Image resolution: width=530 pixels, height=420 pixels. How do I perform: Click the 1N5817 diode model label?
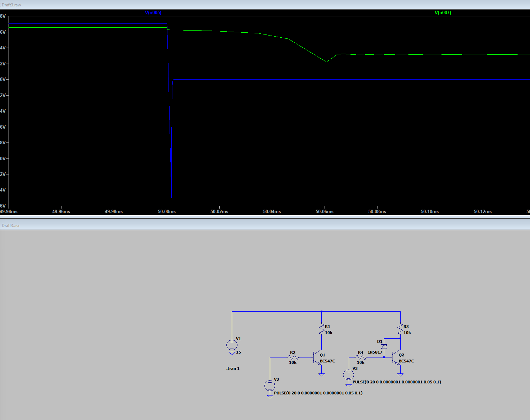click(x=375, y=352)
